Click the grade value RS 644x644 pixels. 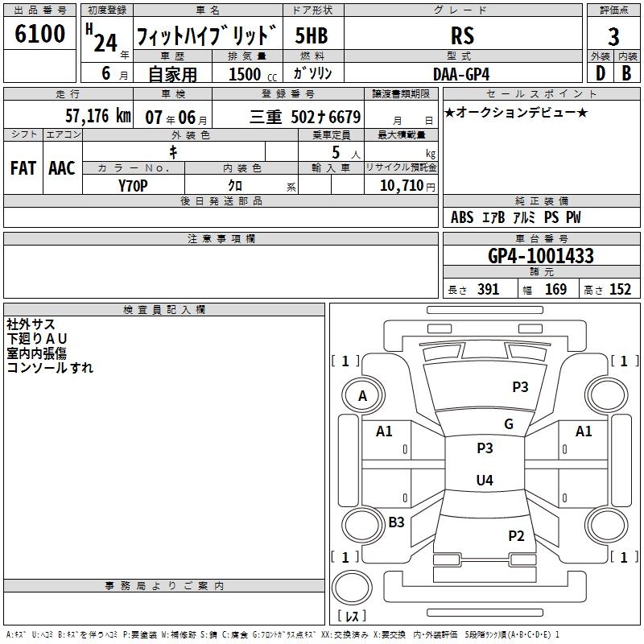pyautogui.click(x=462, y=35)
